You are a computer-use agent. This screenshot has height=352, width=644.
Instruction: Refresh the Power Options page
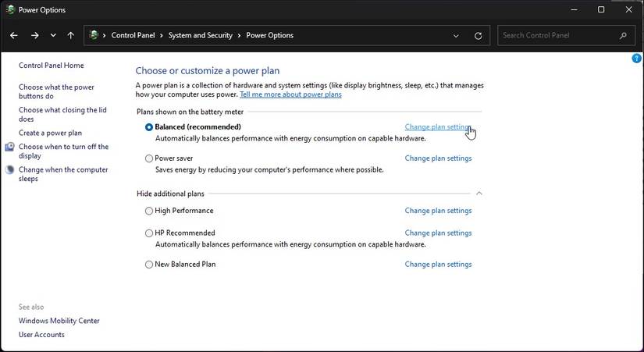[478, 36]
